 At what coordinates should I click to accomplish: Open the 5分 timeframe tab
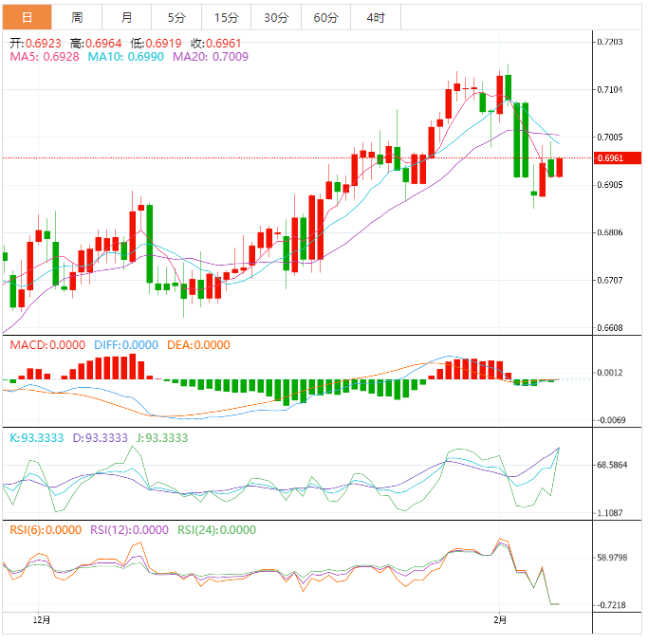click(176, 17)
